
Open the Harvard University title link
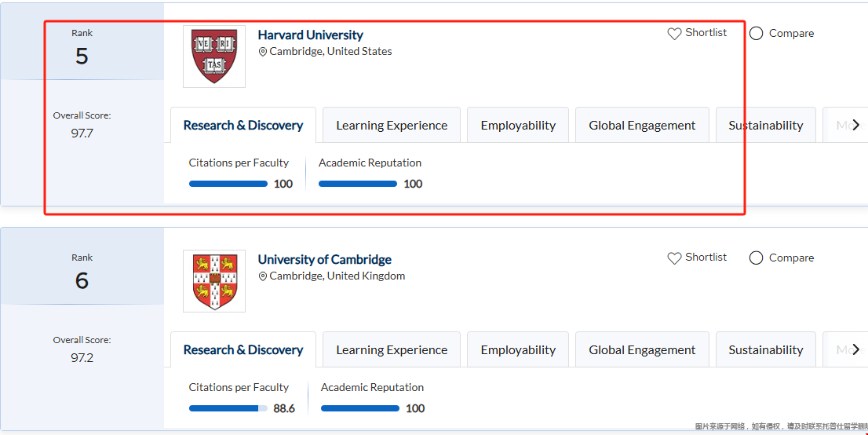310,35
